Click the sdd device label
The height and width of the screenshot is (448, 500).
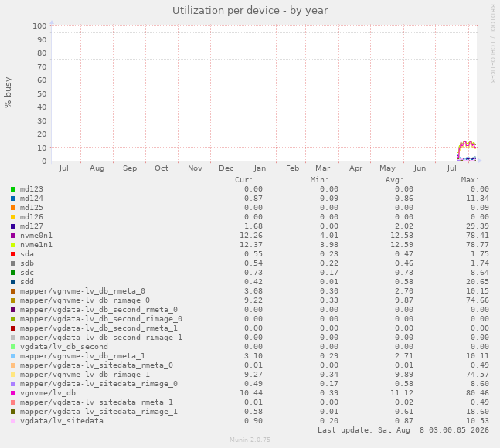pyautogui.click(x=27, y=282)
